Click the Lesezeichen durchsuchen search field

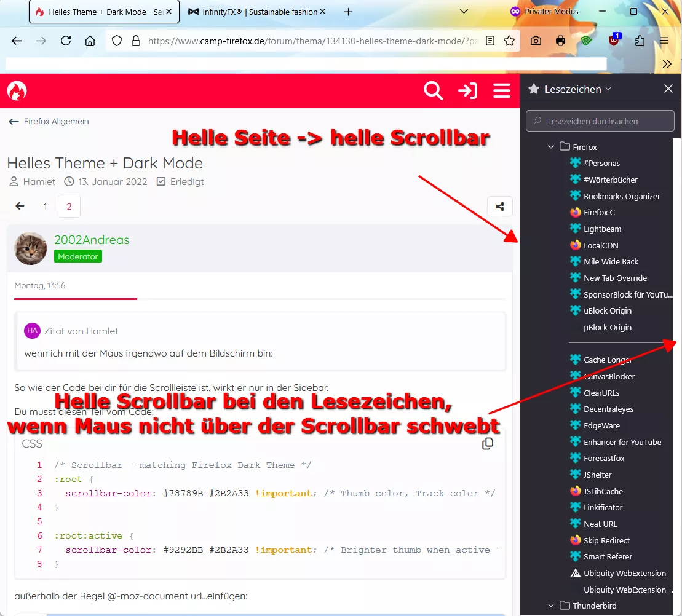pyautogui.click(x=600, y=121)
